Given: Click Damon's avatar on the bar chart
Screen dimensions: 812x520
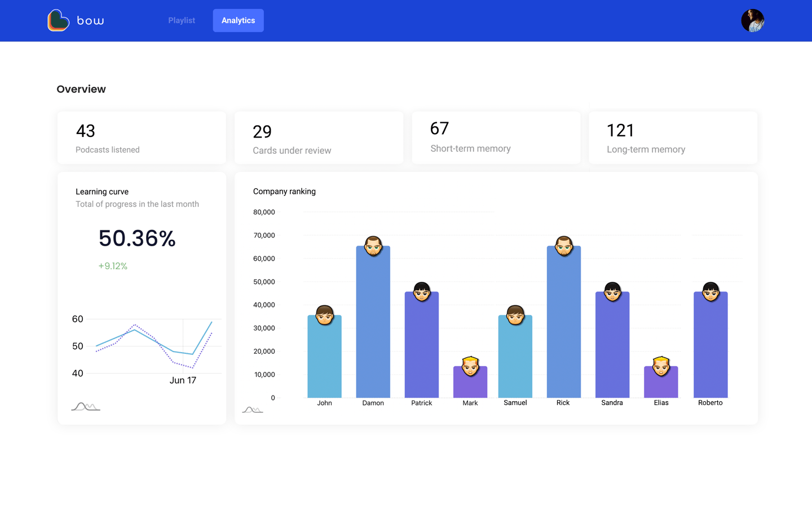Looking at the screenshot, I should pos(373,246).
